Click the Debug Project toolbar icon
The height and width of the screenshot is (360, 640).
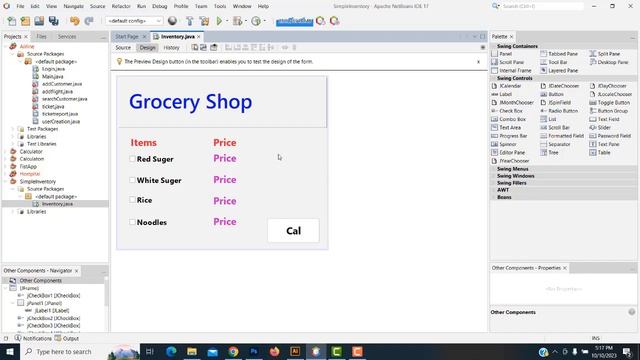[237, 21]
